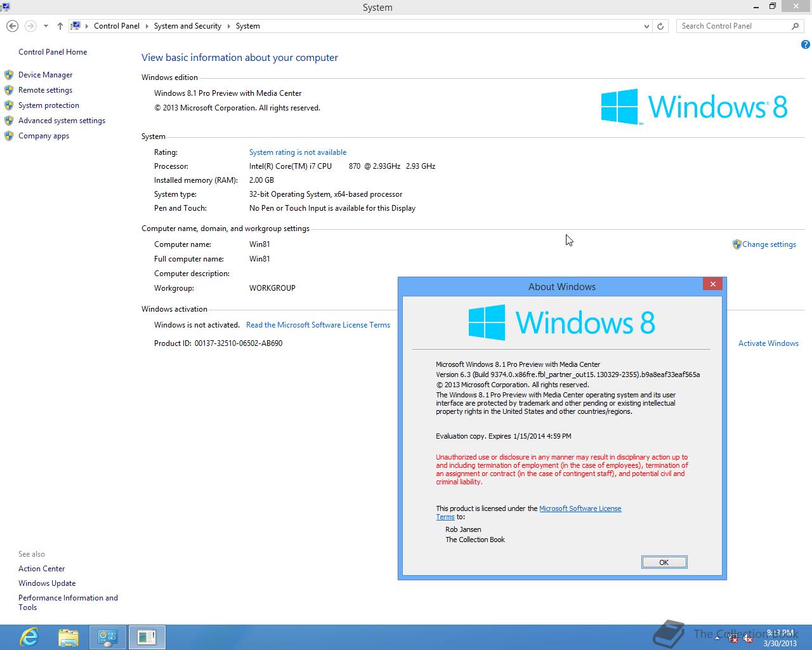The image size is (812, 650).
Task: Open Company apps link
Action: point(44,136)
